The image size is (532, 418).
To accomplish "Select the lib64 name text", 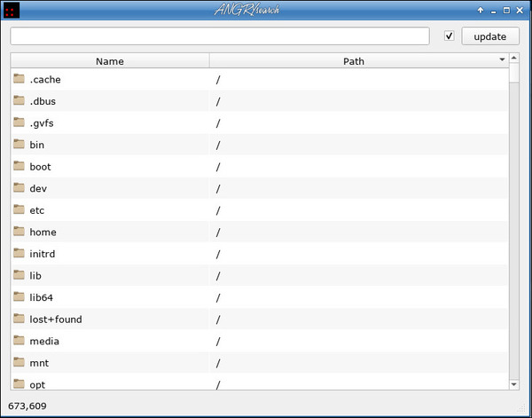I will [42, 297].
